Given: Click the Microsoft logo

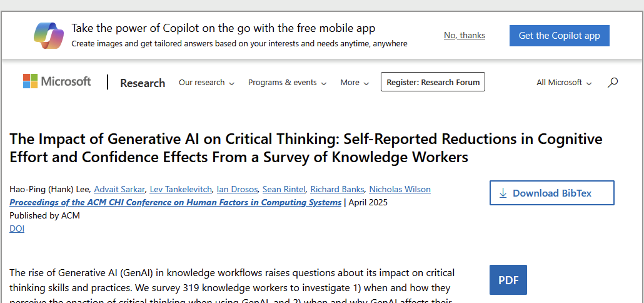Looking at the screenshot, I should click(57, 81).
